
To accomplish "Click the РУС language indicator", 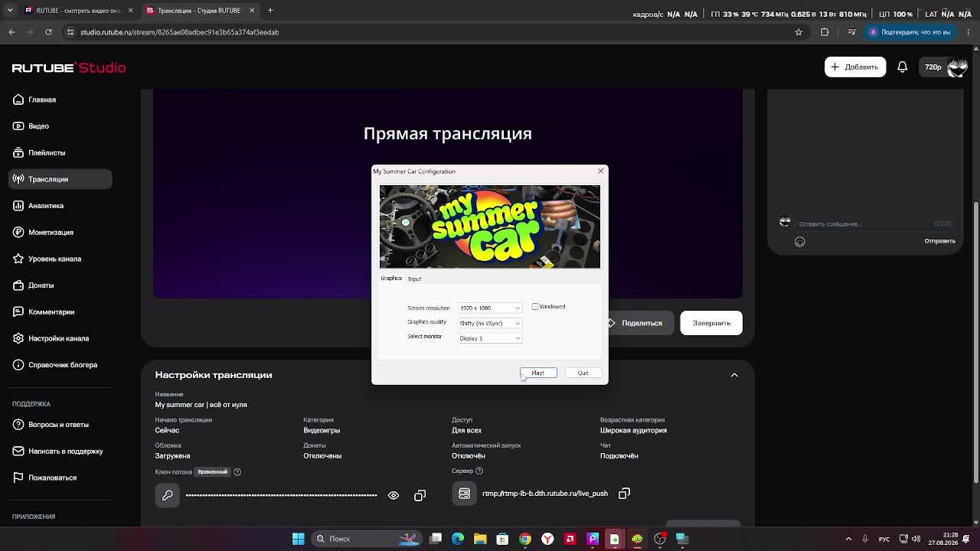I will tap(884, 539).
